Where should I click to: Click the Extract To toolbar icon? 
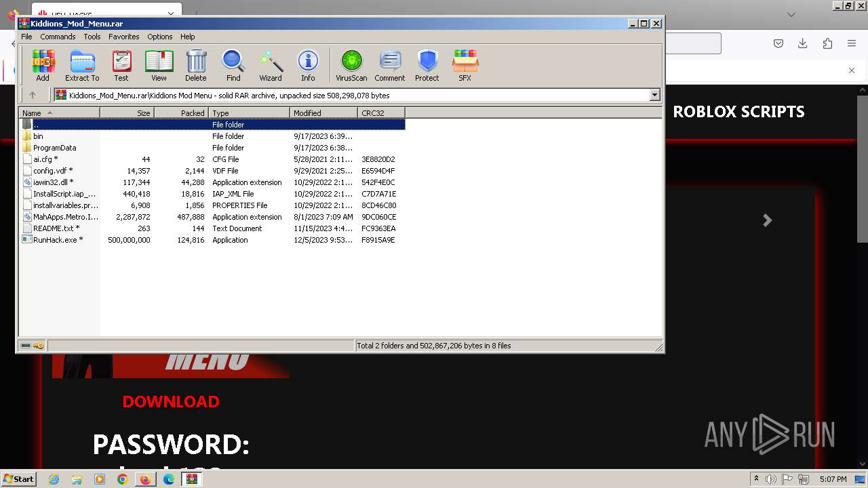(x=82, y=66)
